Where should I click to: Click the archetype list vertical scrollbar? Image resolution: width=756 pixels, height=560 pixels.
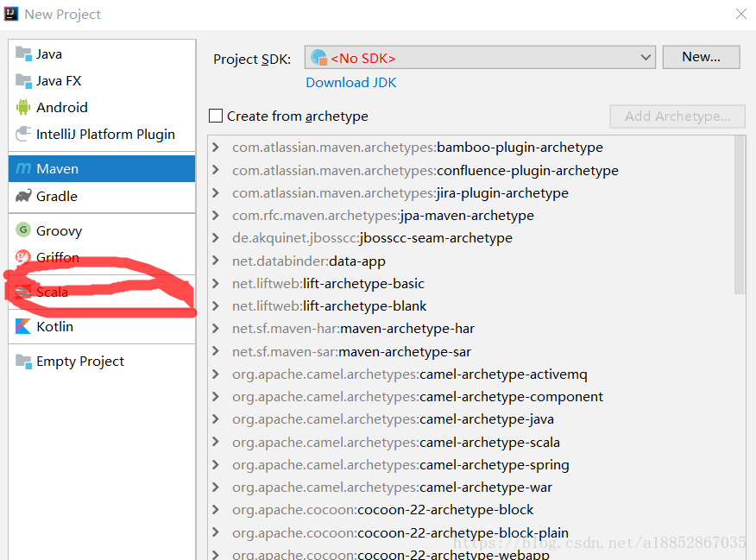(x=740, y=215)
